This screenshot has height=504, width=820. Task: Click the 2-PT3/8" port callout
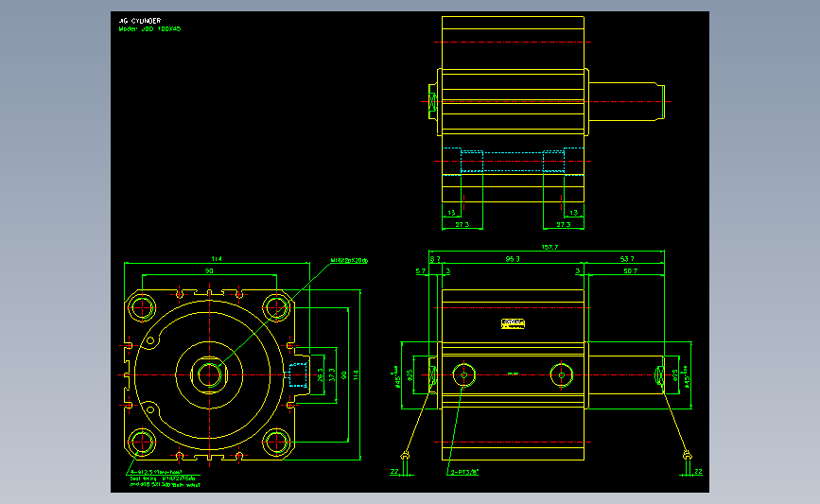[x=464, y=472]
